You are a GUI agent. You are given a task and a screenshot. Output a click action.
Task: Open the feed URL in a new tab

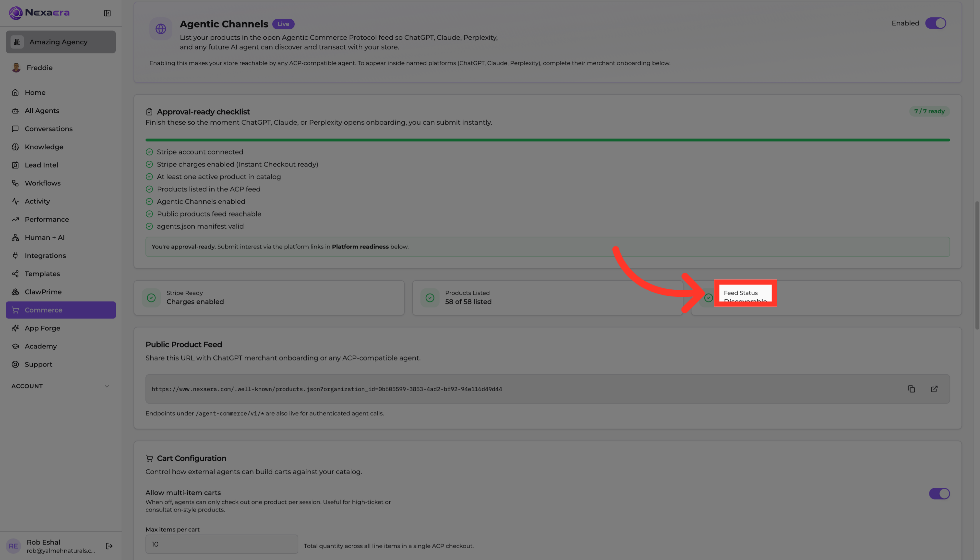coord(934,389)
